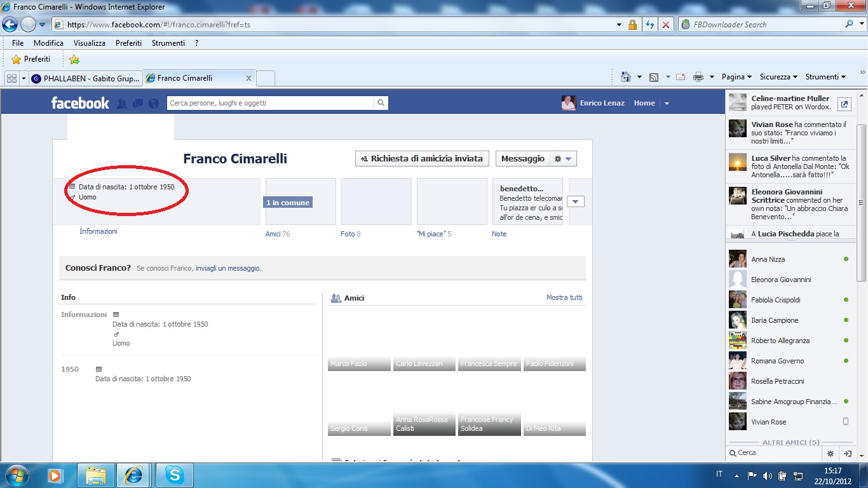Click the search magnifier button on Facebook
This screenshot has height=488, width=868.
tap(381, 103)
